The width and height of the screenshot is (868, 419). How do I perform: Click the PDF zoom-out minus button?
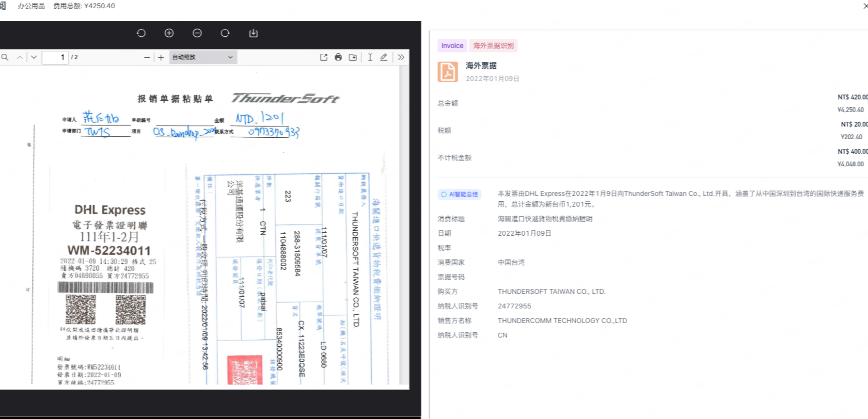click(x=147, y=57)
